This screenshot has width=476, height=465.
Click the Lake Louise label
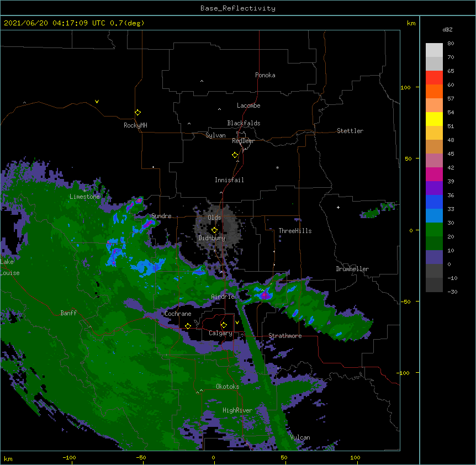point(10,267)
